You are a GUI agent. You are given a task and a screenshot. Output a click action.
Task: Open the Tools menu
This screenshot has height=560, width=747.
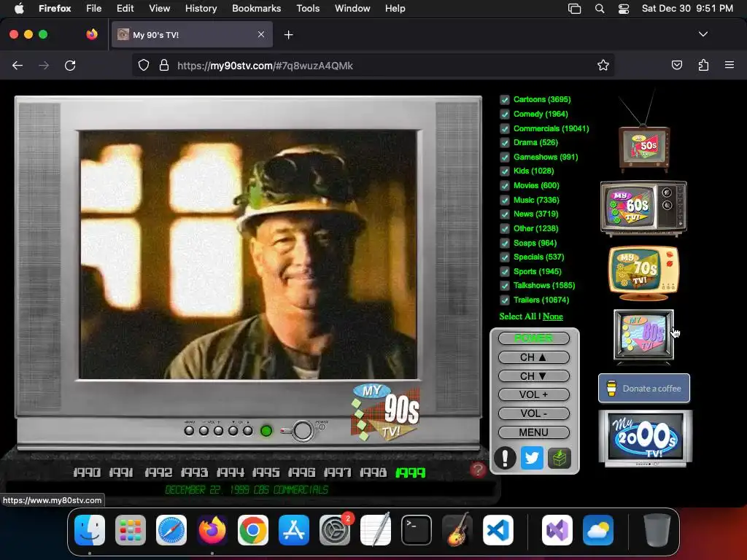point(308,9)
